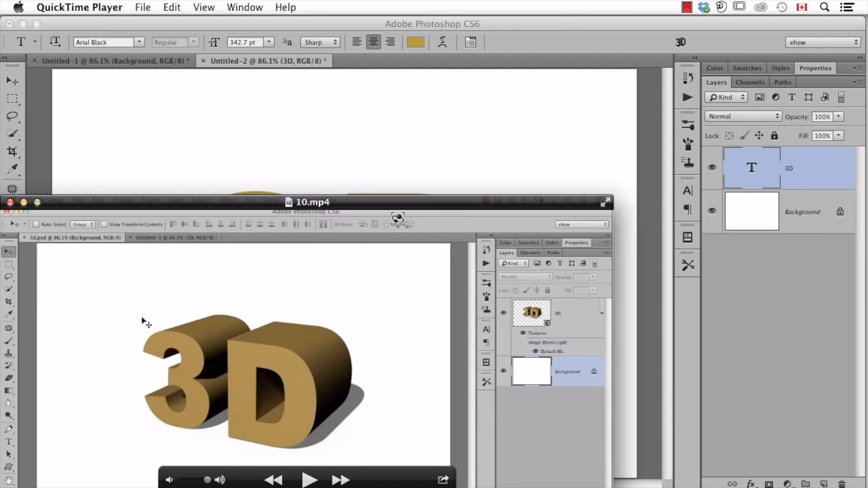
Task: Select center text alignment
Action: pyautogui.click(x=374, y=41)
